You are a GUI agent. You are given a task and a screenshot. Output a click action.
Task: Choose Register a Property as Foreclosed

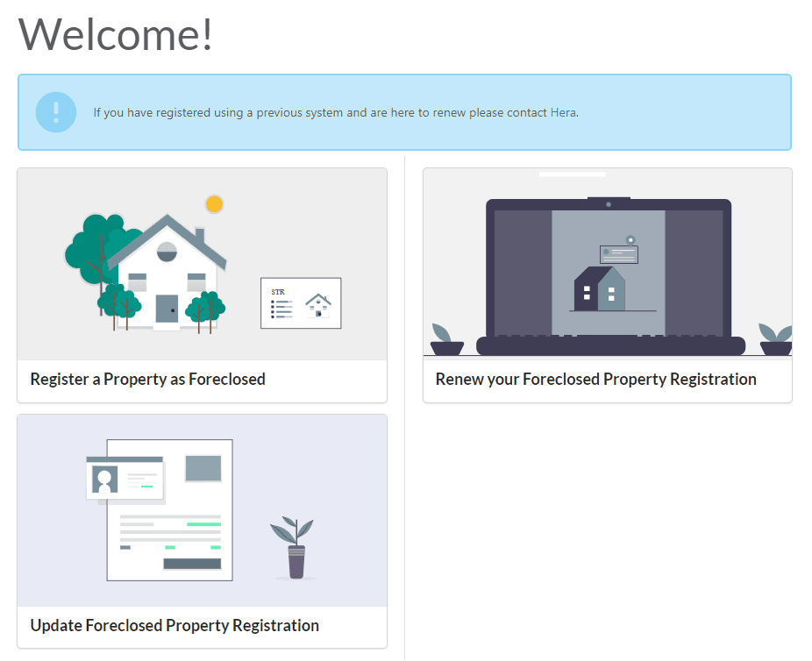(x=147, y=379)
